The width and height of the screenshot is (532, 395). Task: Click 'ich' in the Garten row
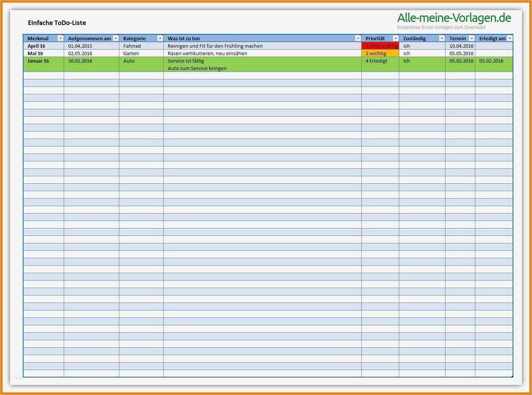(406, 53)
